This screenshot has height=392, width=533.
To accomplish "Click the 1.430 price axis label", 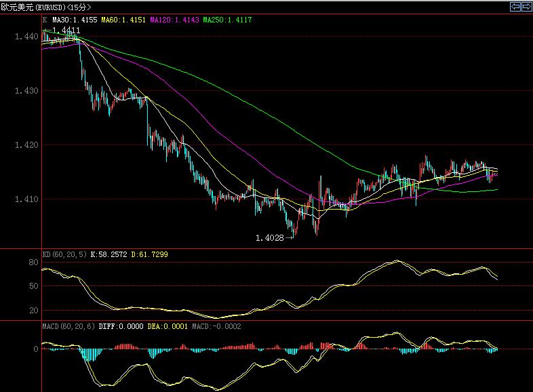I will pos(26,91).
